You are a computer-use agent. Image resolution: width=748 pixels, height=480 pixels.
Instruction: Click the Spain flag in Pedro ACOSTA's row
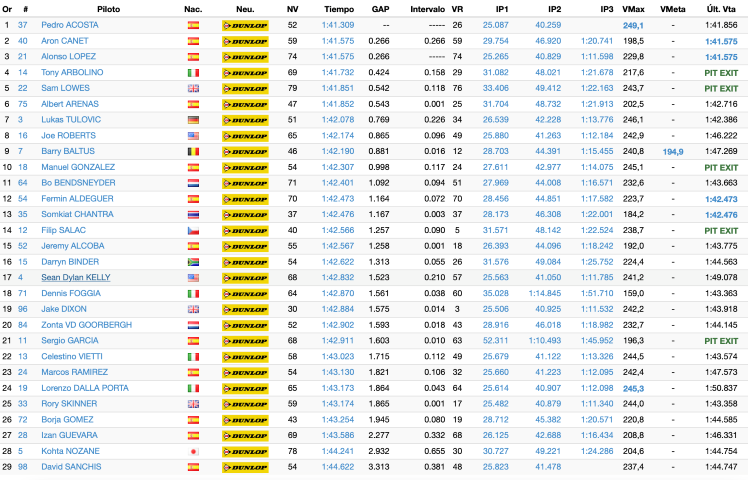coord(193,25)
